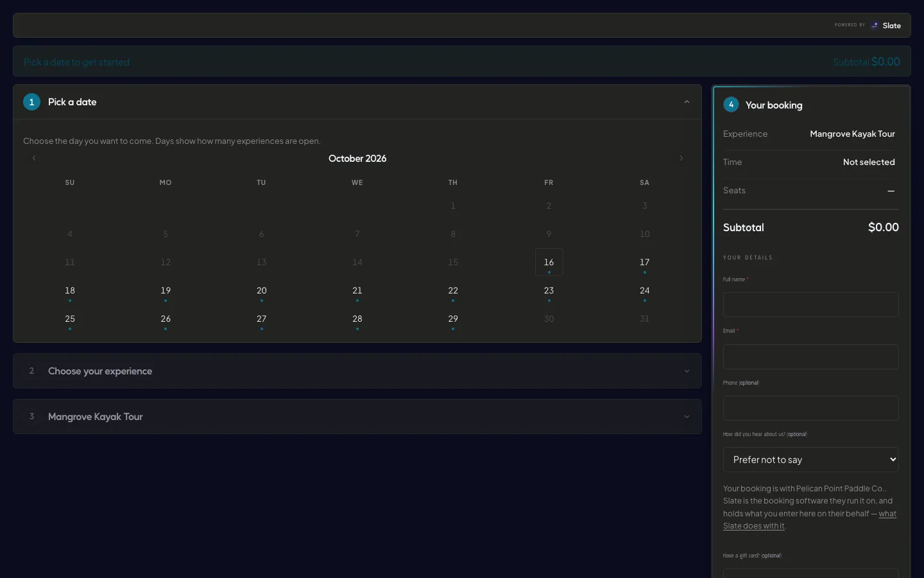The image size is (924, 578).
Task: Click the October 2026 month title
Action: pyautogui.click(x=357, y=159)
